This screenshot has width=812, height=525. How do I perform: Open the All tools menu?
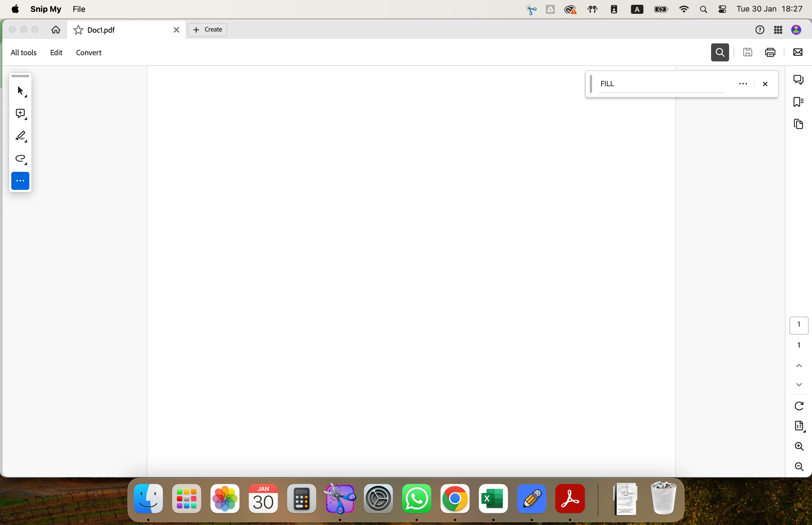coord(23,53)
